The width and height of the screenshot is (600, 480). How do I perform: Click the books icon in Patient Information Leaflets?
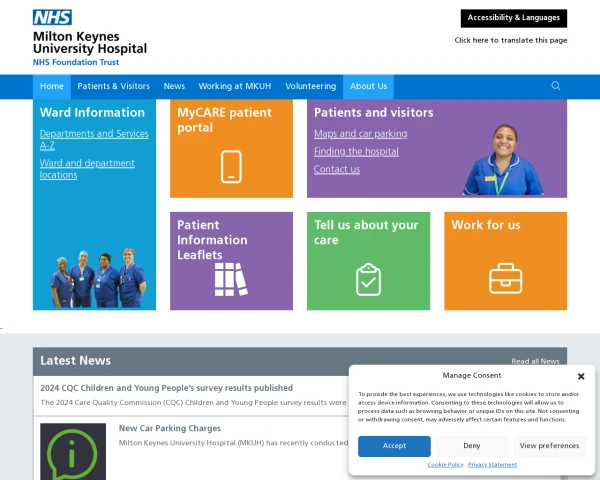231,279
